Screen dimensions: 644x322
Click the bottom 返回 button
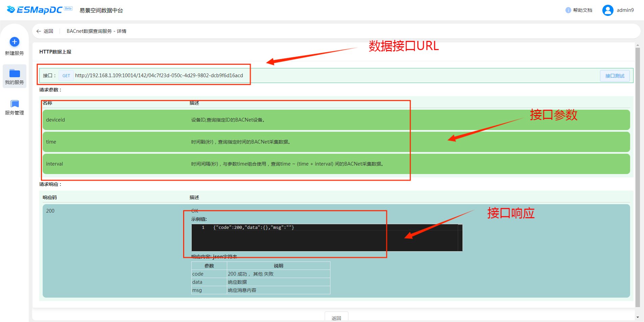coord(336,317)
